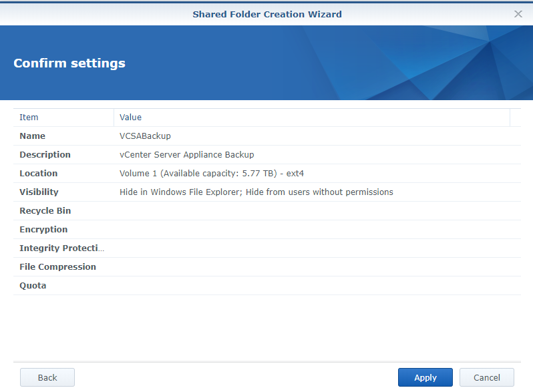The height and width of the screenshot is (392, 533).
Task: Select the File Compression row
Action: click(x=57, y=267)
